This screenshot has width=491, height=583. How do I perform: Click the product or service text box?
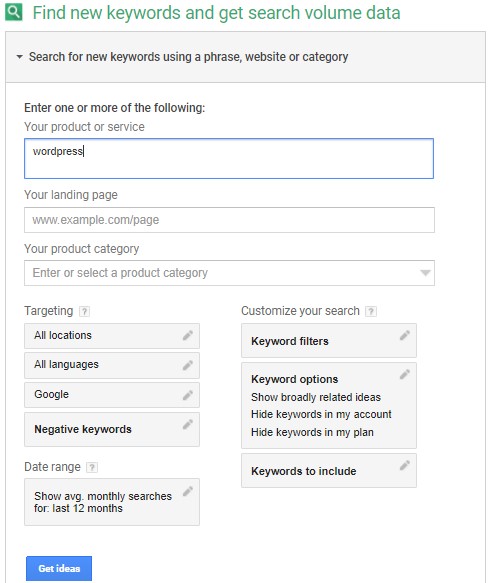[x=229, y=159]
